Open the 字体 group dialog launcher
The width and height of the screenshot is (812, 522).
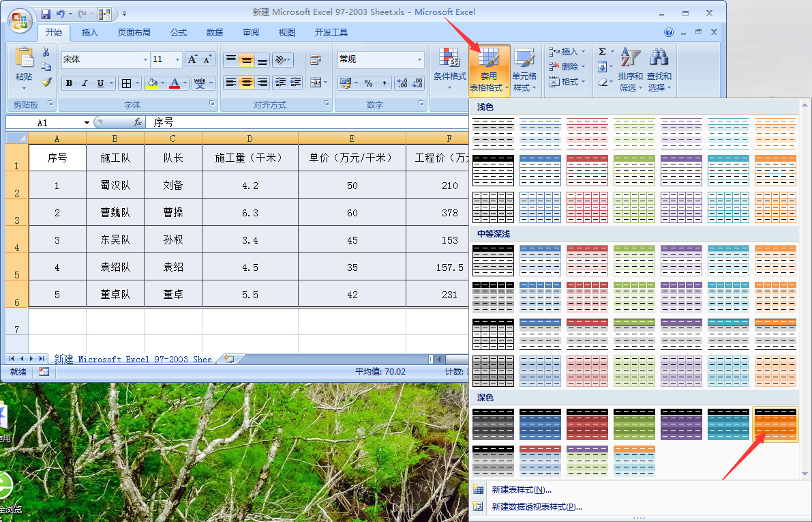coord(212,104)
